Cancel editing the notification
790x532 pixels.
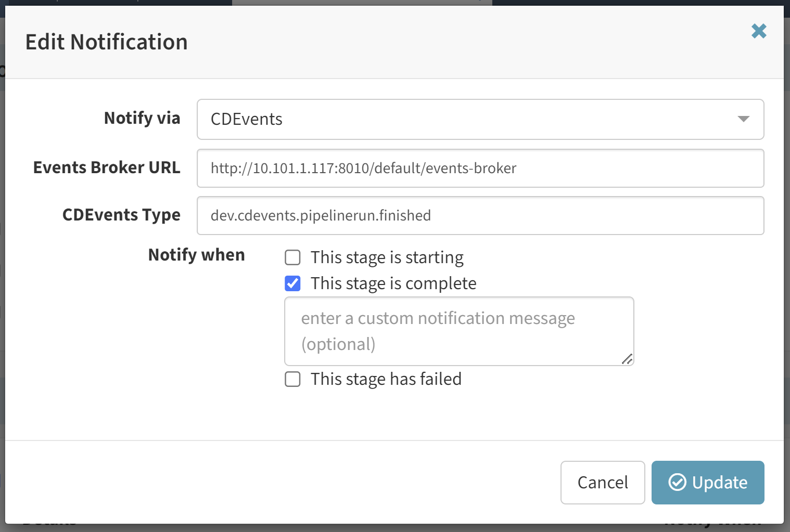pos(603,483)
